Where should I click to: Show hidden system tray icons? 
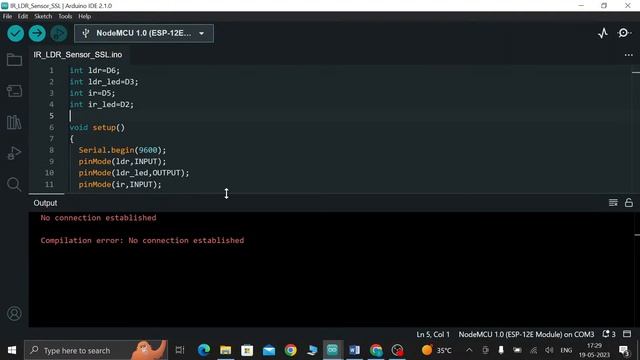[469, 350]
